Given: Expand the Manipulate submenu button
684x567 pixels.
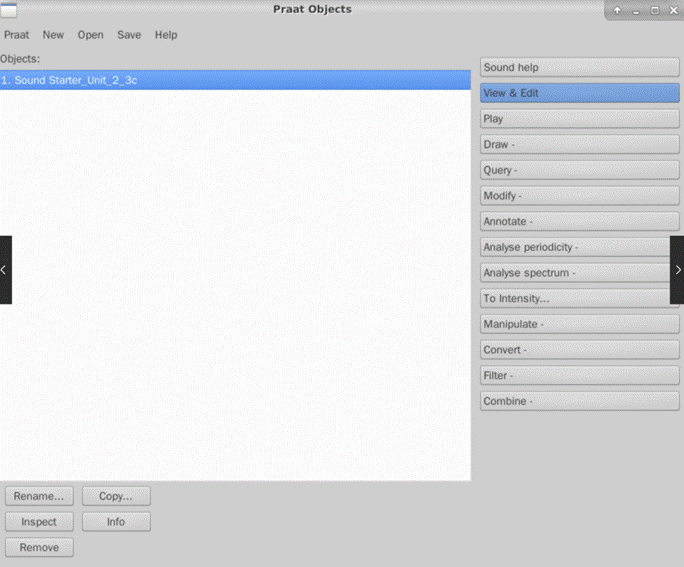Looking at the screenshot, I should [x=580, y=324].
